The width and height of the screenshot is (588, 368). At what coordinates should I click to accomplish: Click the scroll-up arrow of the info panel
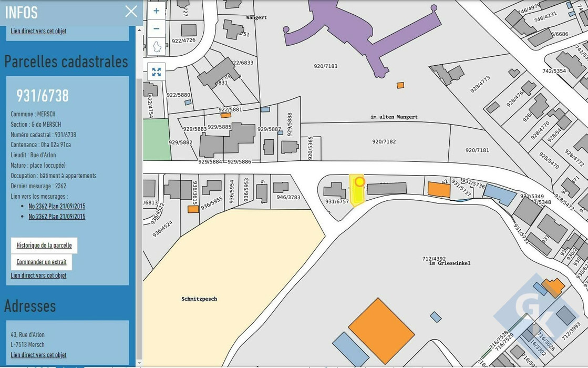tap(139, 30)
